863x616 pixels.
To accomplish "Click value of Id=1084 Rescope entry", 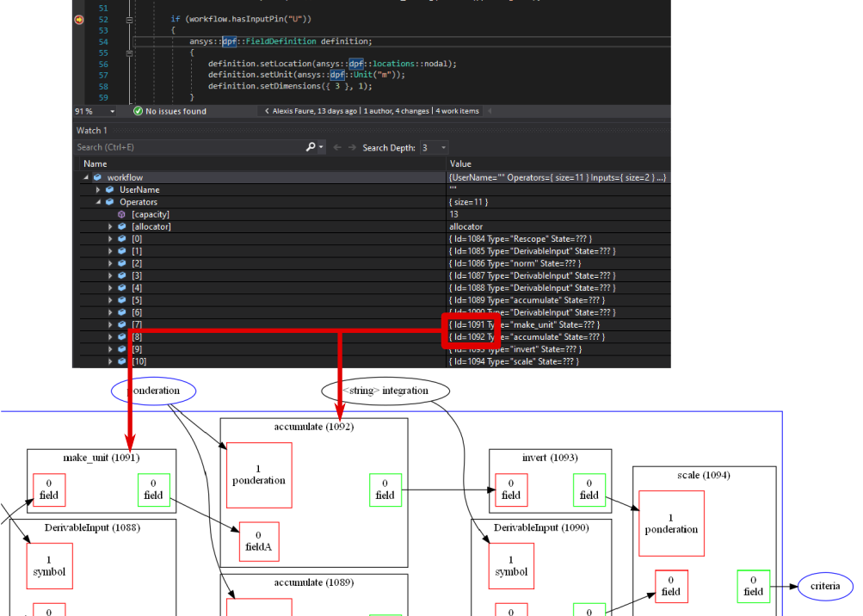I will tap(520, 239).
